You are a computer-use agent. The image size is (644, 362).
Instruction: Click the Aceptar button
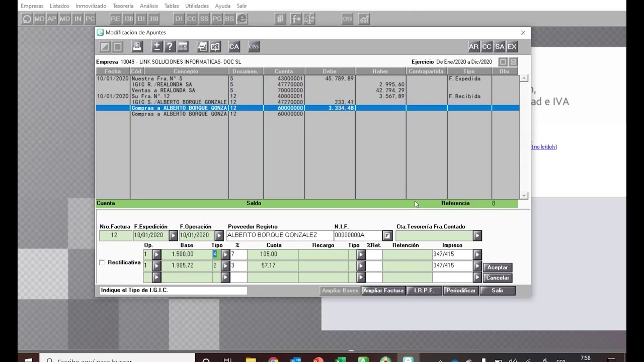point(498,267)
